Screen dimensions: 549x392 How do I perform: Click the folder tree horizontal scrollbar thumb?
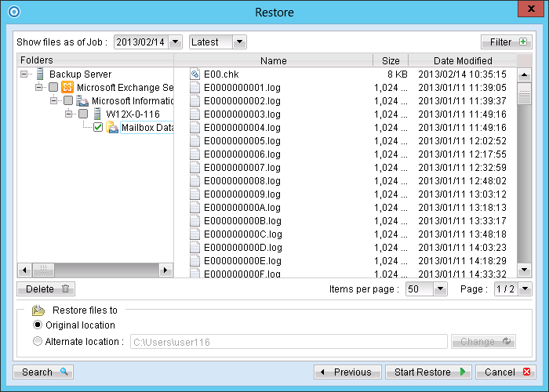[x=43, y=270]
